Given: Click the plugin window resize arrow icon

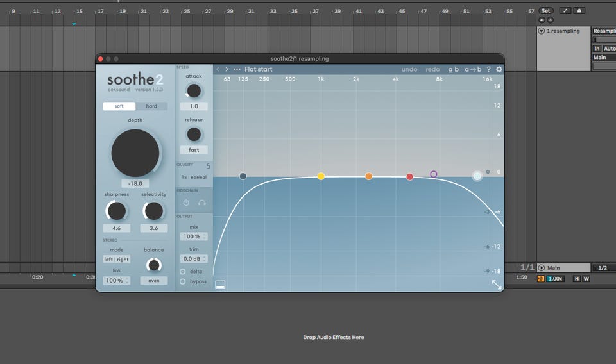Looking at the screenshot, I should coord(497,285).
